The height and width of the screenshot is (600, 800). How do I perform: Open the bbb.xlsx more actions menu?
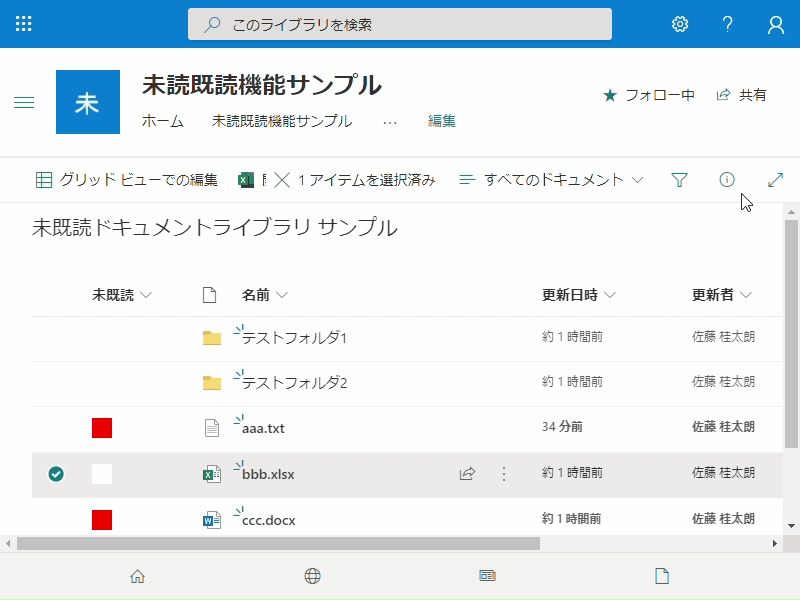(504, 474)
